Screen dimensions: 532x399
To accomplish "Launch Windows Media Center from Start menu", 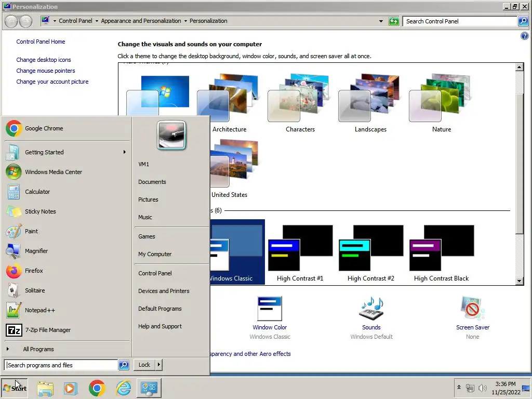I will coord(67,172).
